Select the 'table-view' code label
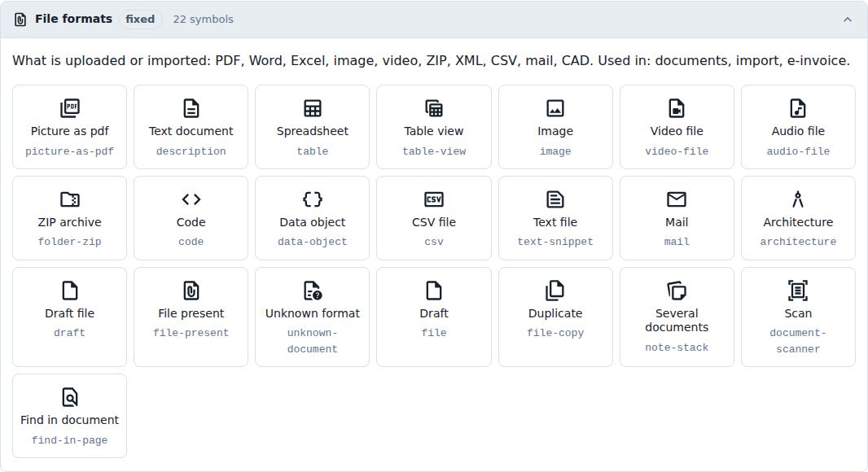The width and height of the screenshot is (868, 472). click(434, 151)
